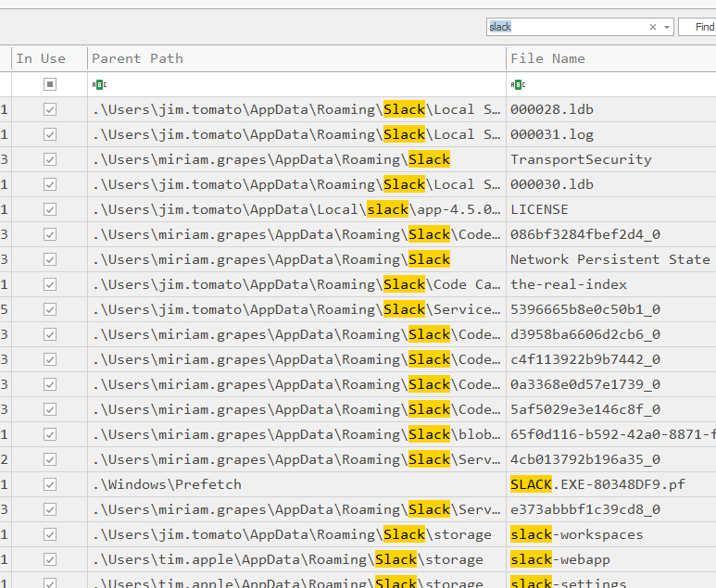The height and width of the screenshot is (588, 716).
Task: Select the TransportSecurity file name cell
Action: 581,159
